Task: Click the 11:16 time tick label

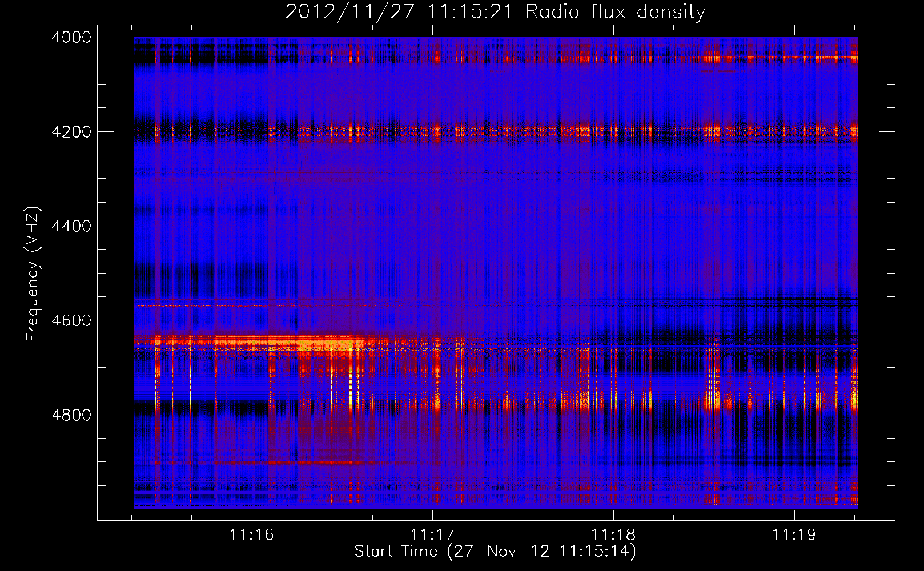Action: pyautogui.click(x=252, y=534)
